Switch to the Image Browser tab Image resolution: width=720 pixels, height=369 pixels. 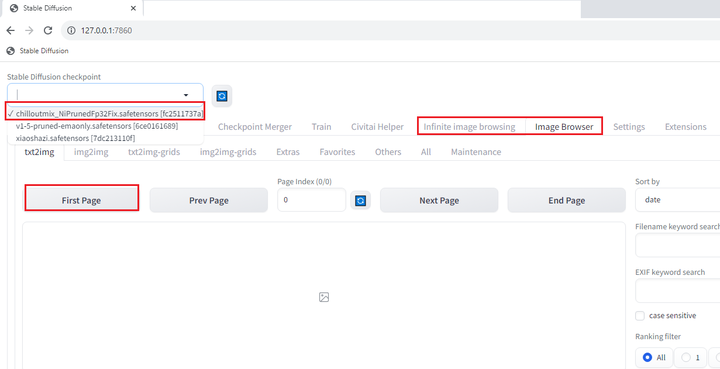click(564, 127)
